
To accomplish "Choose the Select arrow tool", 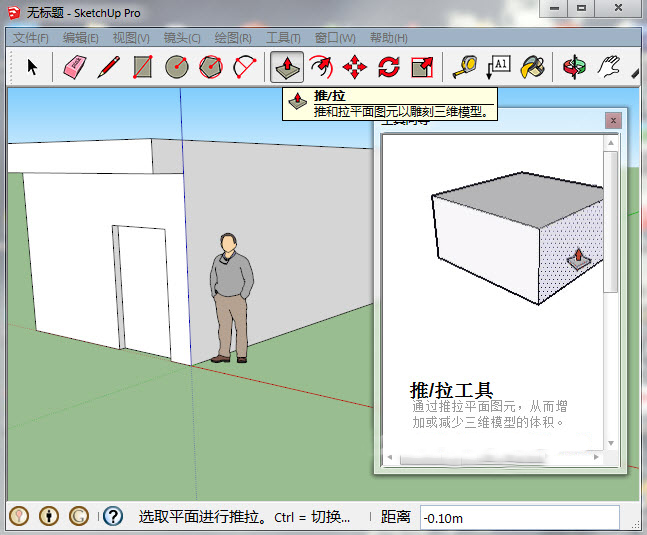I will 32,67.
